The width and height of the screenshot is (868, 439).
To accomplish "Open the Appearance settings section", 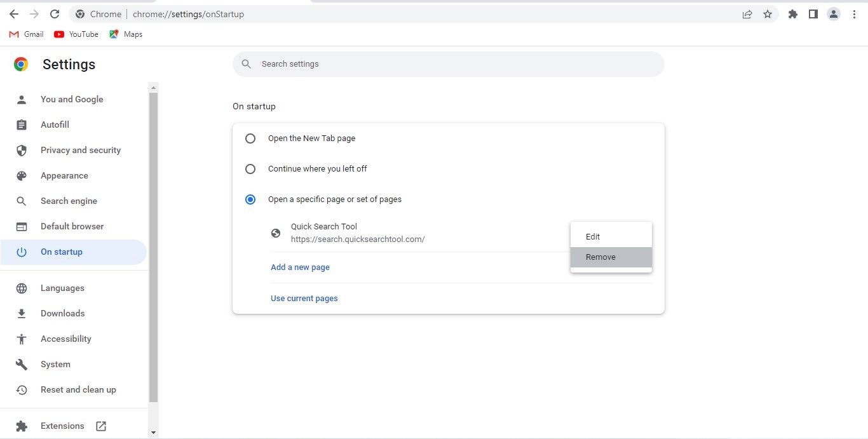I will [x=64, y=175].
